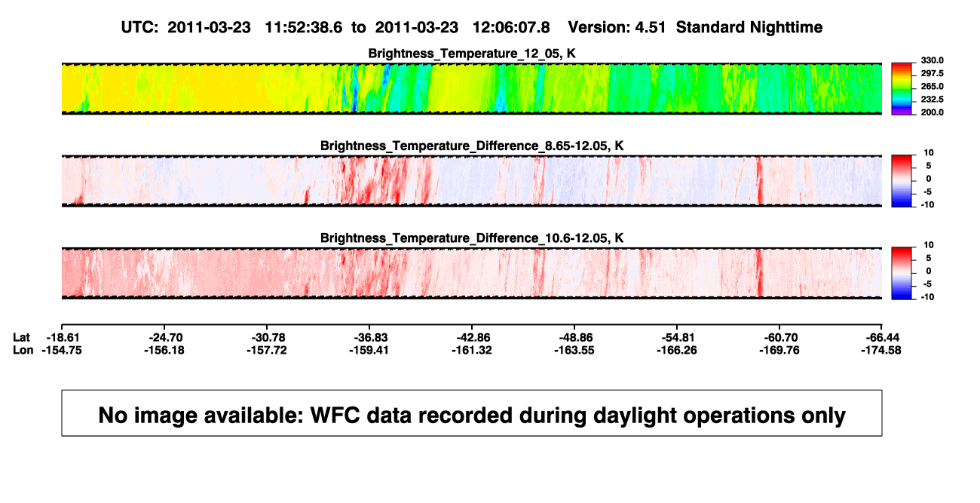Click the red-blue colorbar for 8.65-12.05 difference
This screenshot has width=980, height=503.
902,181
